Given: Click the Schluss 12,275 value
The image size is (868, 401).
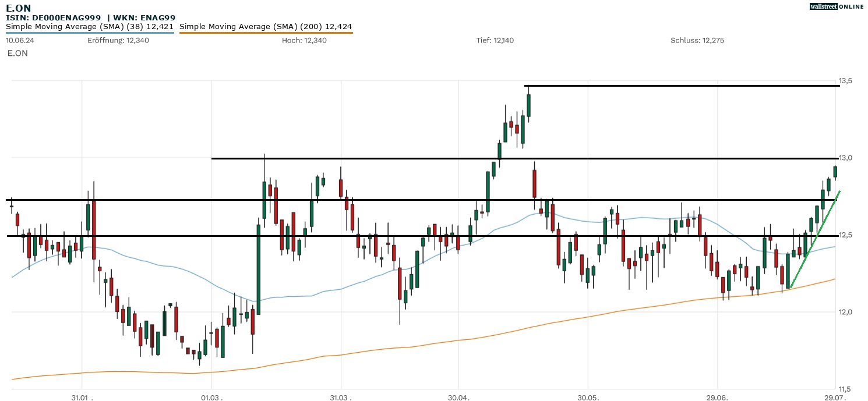Looking at the screenshot, I should pyautogui.click(x=697, y=41).
